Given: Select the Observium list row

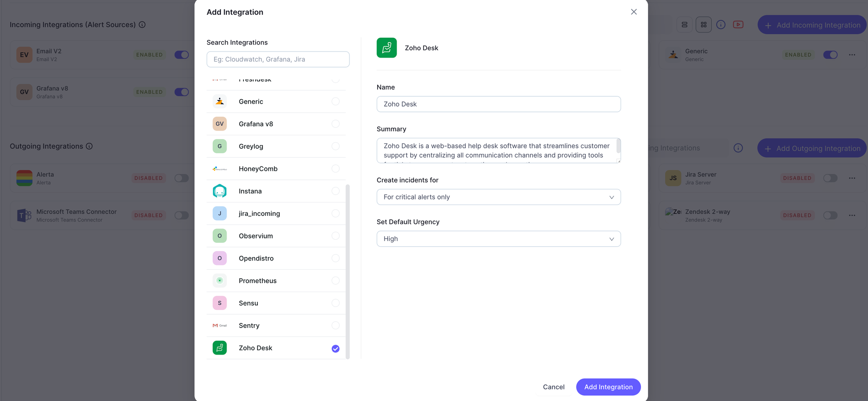Looking at the screenshot, I should pyautogui.click(x=276, y=236).
